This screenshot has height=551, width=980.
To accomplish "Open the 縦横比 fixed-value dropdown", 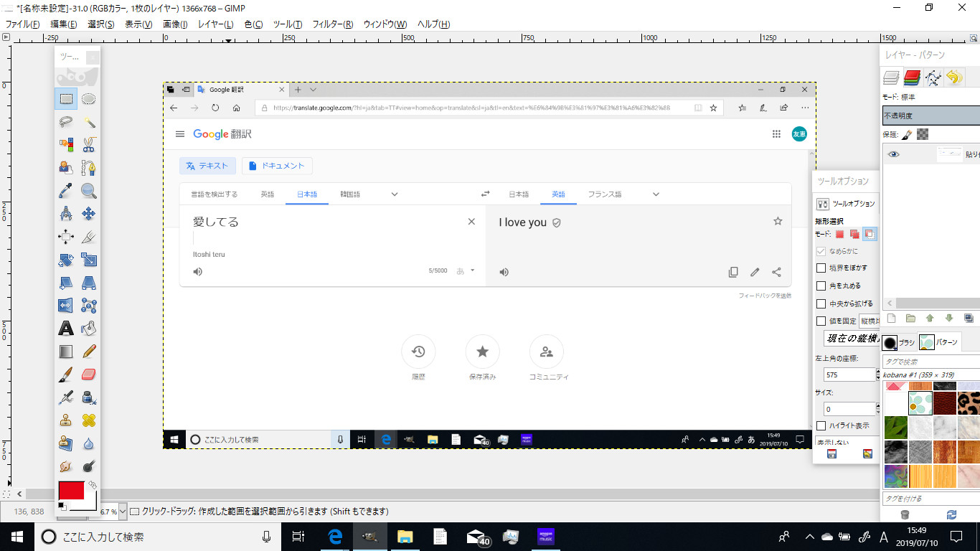I will [869, 321].
